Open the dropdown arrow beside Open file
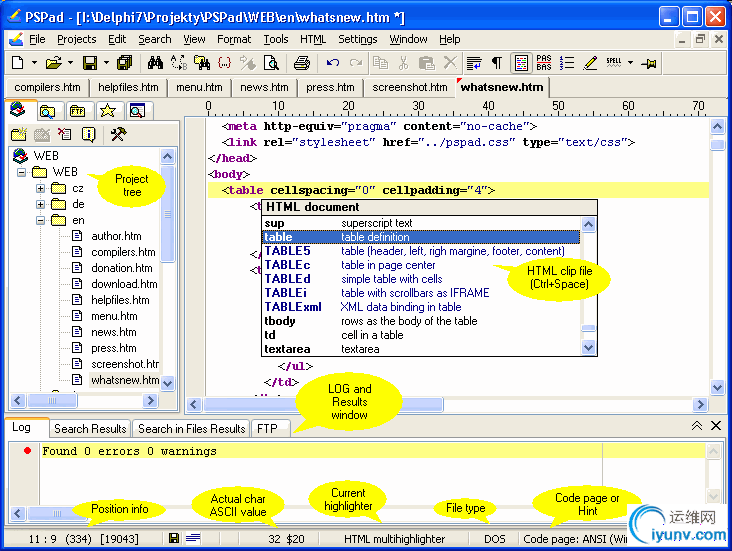Viewport: 732px width, 551px height. tap(69, 63)
